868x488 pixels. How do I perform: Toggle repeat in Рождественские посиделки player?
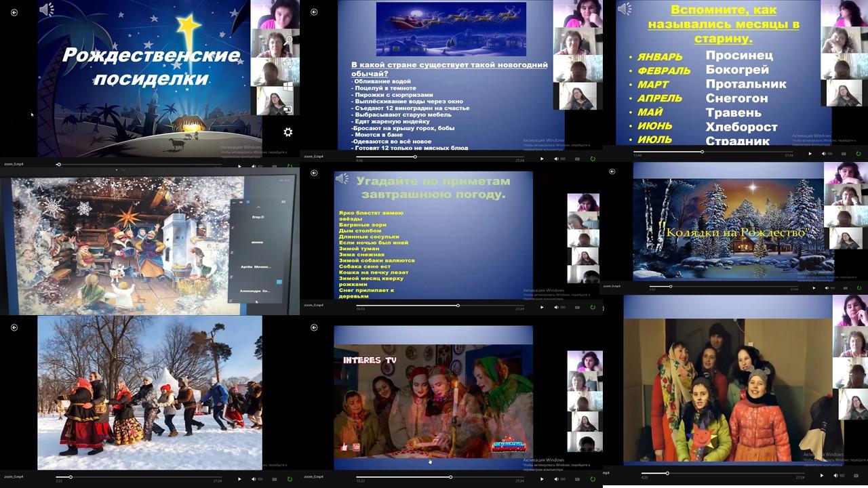click(290, 165)
